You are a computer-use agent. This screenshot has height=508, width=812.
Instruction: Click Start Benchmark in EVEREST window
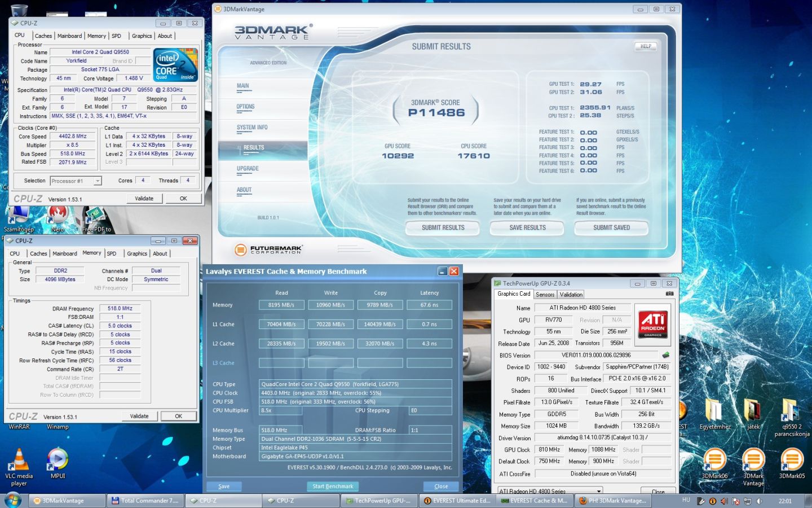coord(333,486)
